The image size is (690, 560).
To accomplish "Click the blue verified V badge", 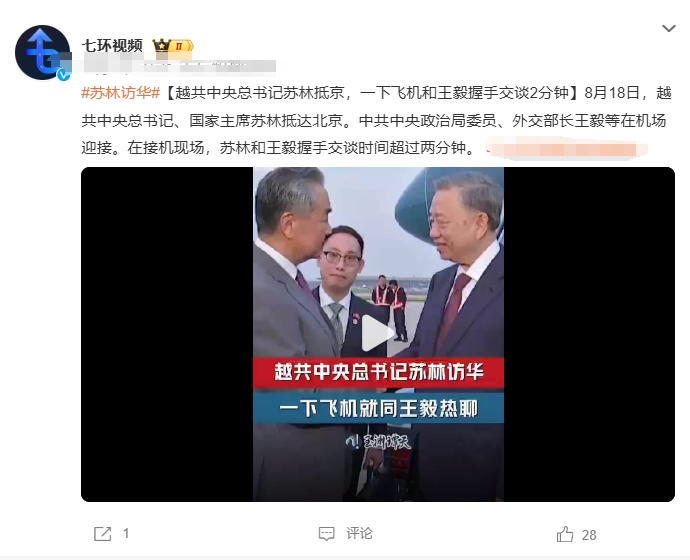I will tap(64, 74).
